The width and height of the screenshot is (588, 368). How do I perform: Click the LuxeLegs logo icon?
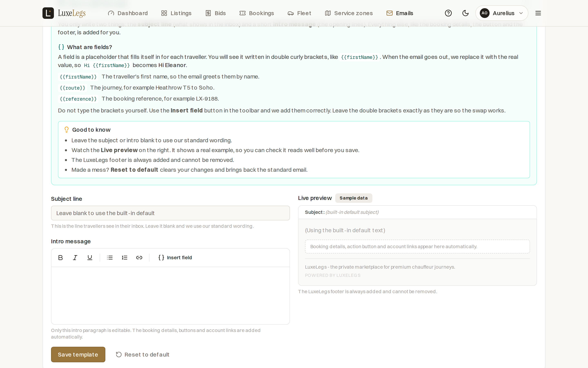pyautogui.click(x=48, y=13)
